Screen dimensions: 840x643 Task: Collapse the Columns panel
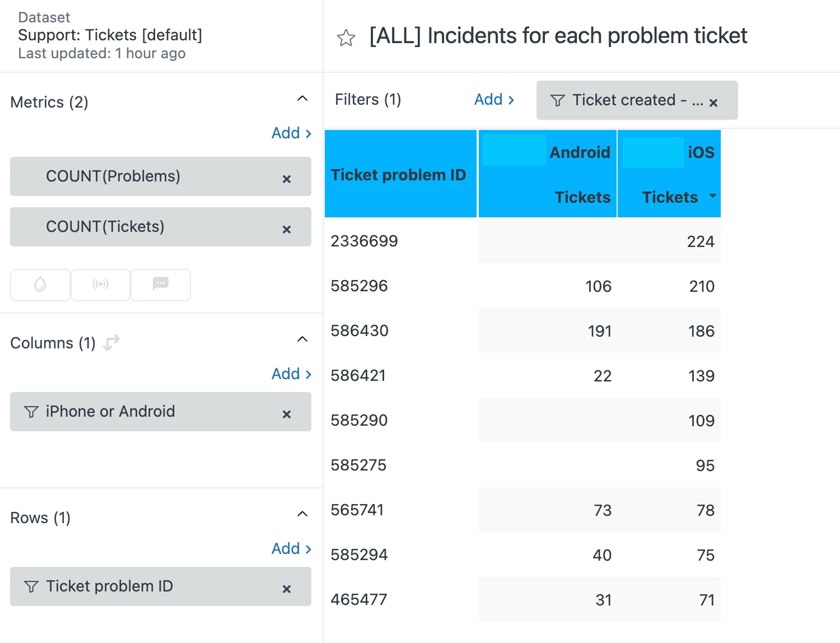pyautogui.click(x=302, y=339)
